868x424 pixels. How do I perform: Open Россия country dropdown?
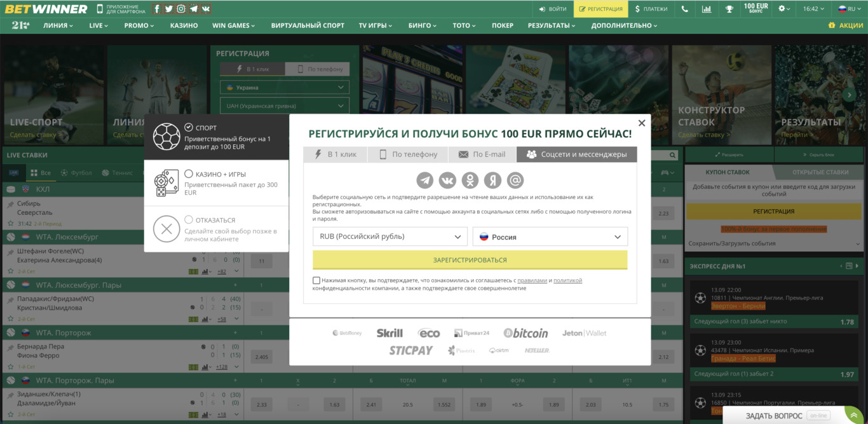(550, 236)
